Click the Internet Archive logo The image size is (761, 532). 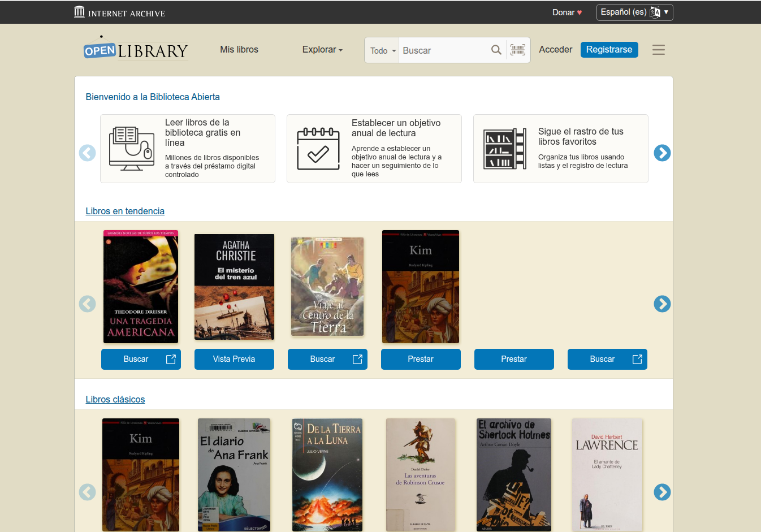(x=119, y=12)
